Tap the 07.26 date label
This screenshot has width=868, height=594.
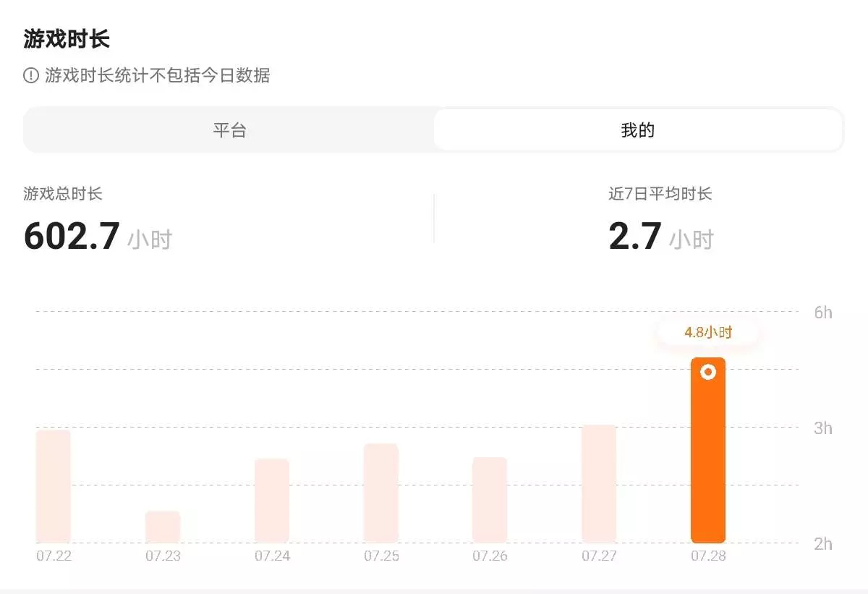[x=490, y=556]
